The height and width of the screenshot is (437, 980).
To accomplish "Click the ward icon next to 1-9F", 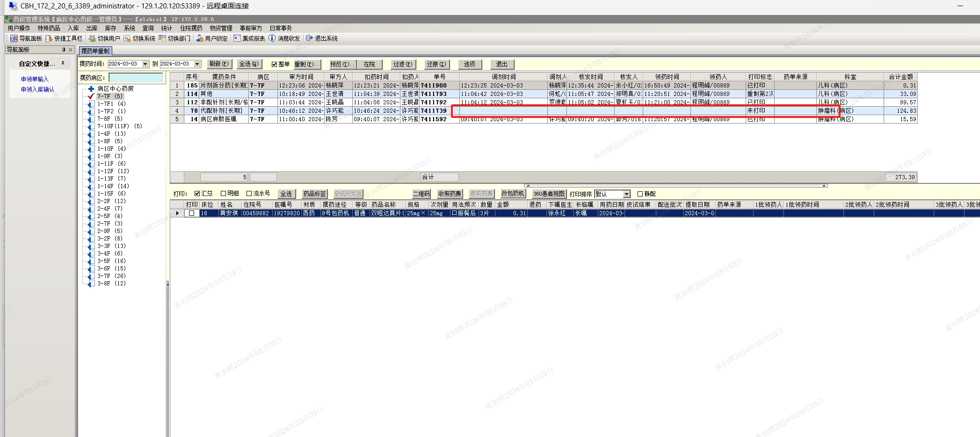I will click(91, 156).
